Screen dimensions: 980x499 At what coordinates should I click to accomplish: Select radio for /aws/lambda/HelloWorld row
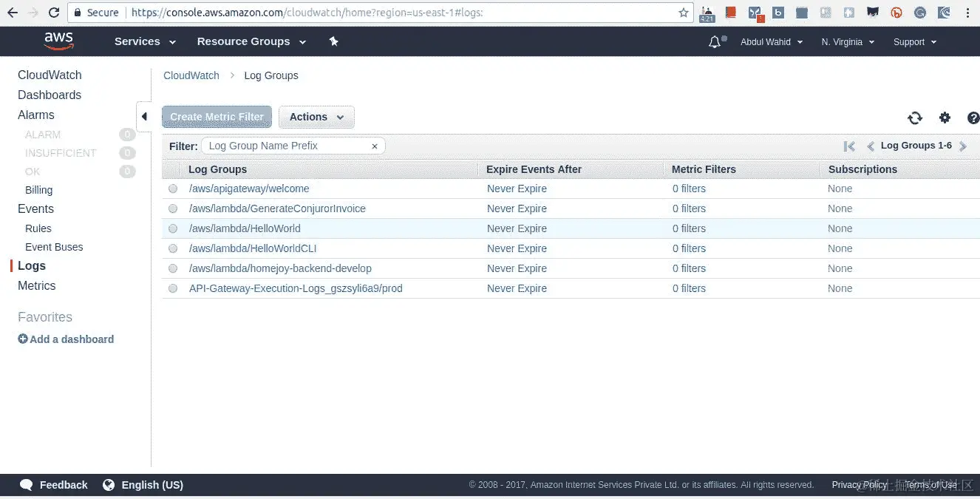[173, 228]
